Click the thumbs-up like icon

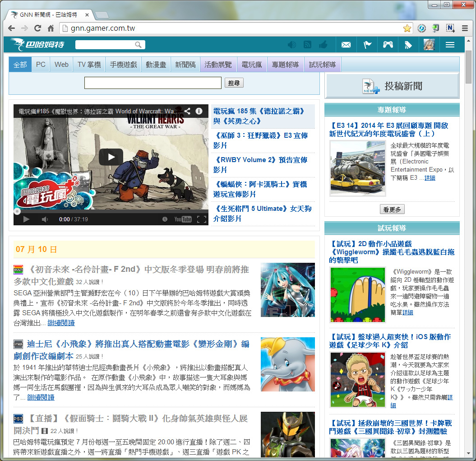pos(323,45)
